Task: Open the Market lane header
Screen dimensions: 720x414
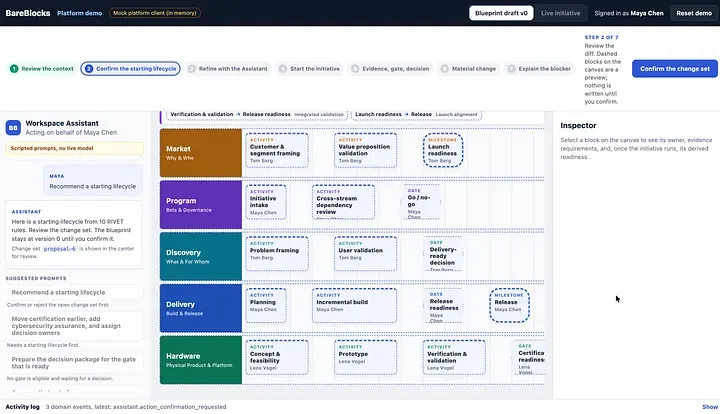Action: (201, 153)
